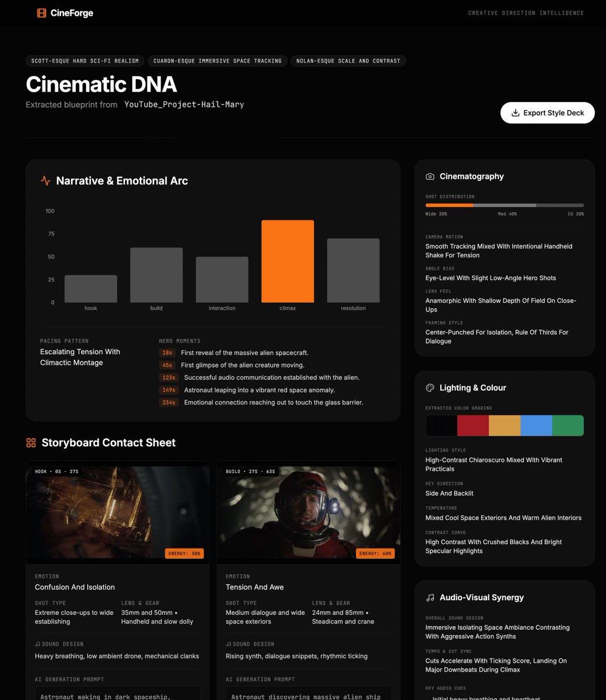Image resolution: width=606 pixels, height=700 pixels.
Task: Click the palette icon beside Lighting & Colour
Action: 430,388
